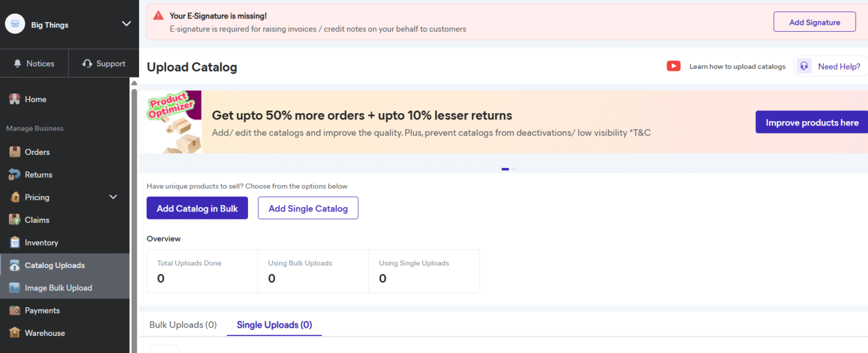Screen dimensions: 868x353
Task: Click the red E-Signature warning icon
Action: [x=158, y=16]
